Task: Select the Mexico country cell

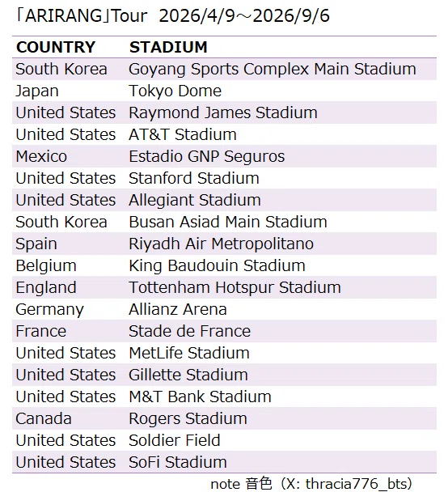Action: click(x=41, y=156)
